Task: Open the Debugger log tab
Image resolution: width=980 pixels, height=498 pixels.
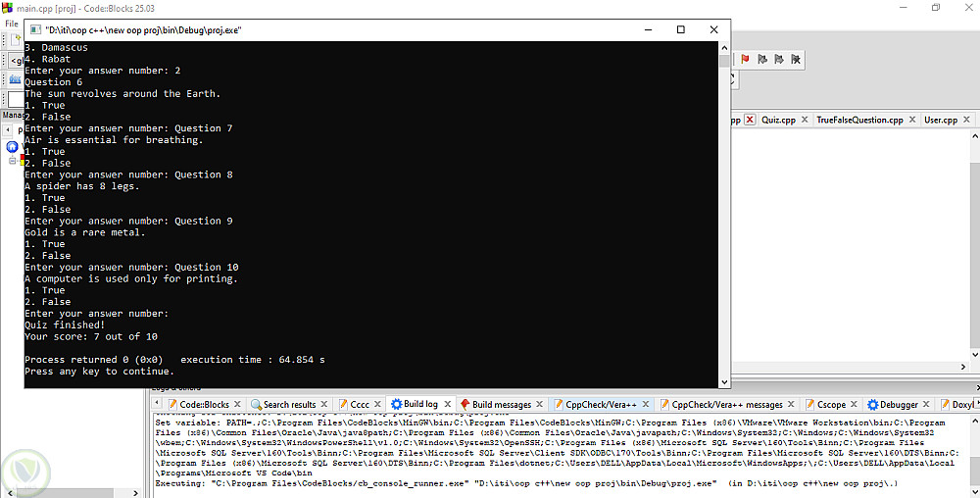Action: pos(899,404)
